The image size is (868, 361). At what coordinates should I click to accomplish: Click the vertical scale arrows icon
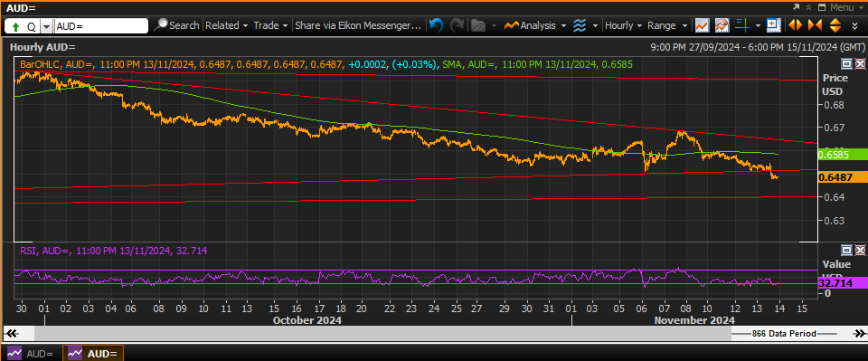tap(835, 25)
